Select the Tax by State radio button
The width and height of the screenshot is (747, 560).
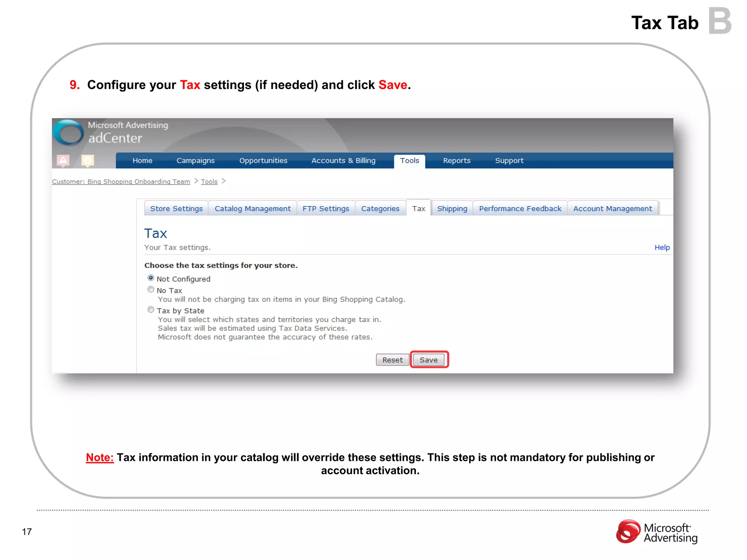[151, 310]
